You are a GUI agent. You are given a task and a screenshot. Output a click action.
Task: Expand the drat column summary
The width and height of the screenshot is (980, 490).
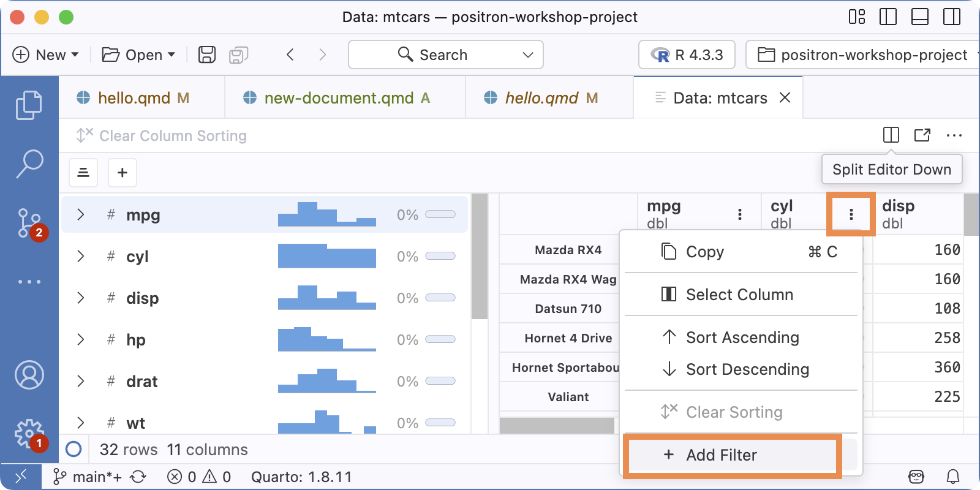pos(80,381)
